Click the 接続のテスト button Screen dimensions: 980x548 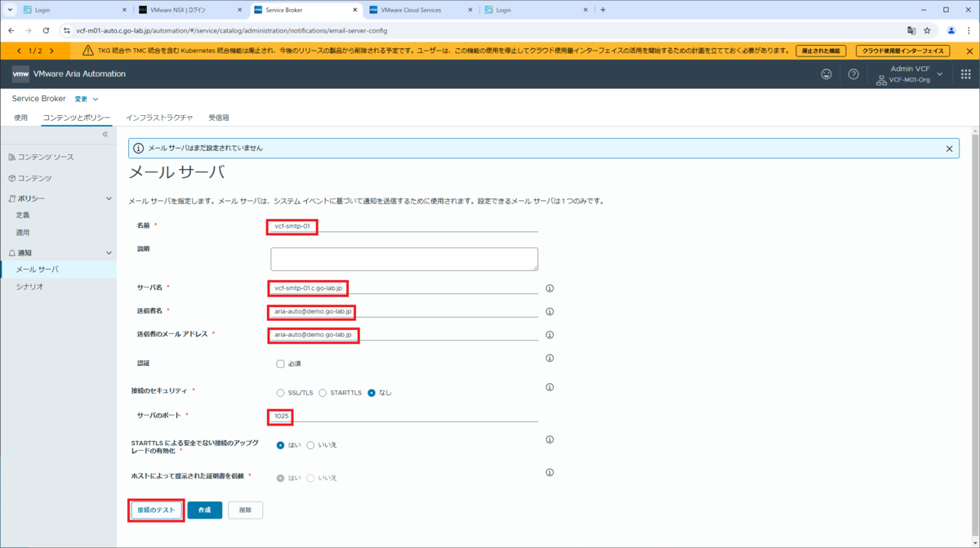pyautogui.click(x=156, y=510)
